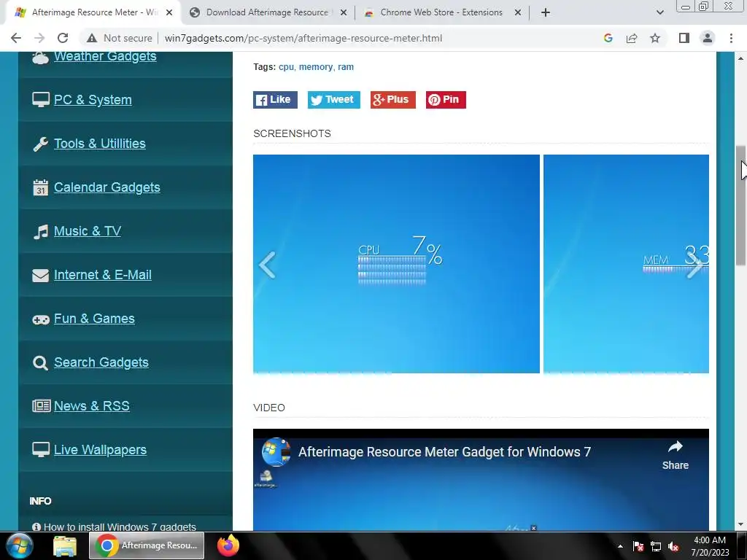Click the music note icon

[x=41, y=231]
